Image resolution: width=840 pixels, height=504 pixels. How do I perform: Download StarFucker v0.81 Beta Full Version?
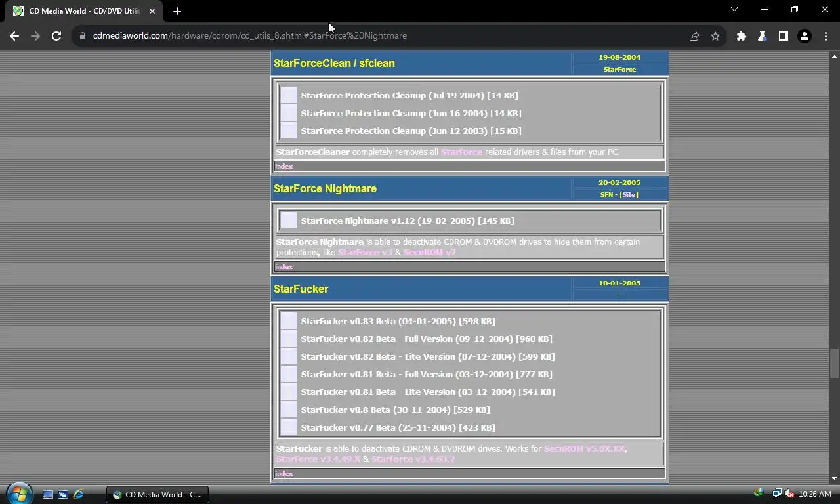coord(427,374)
